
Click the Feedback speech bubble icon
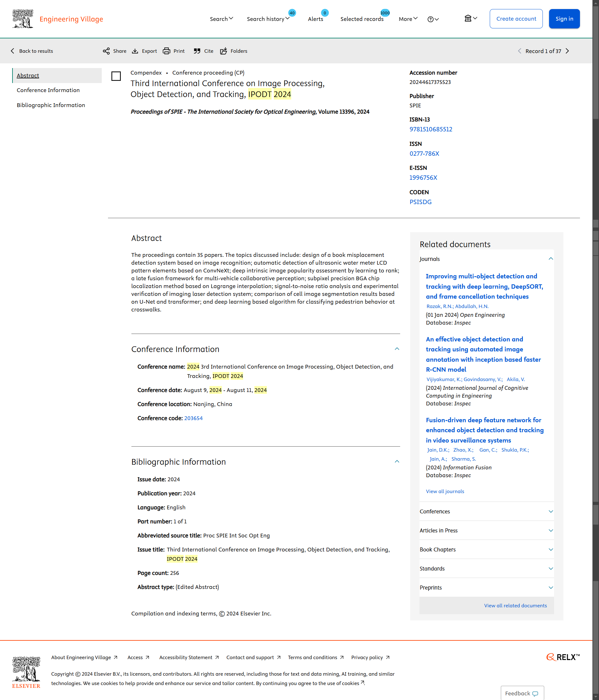point(535,693)
